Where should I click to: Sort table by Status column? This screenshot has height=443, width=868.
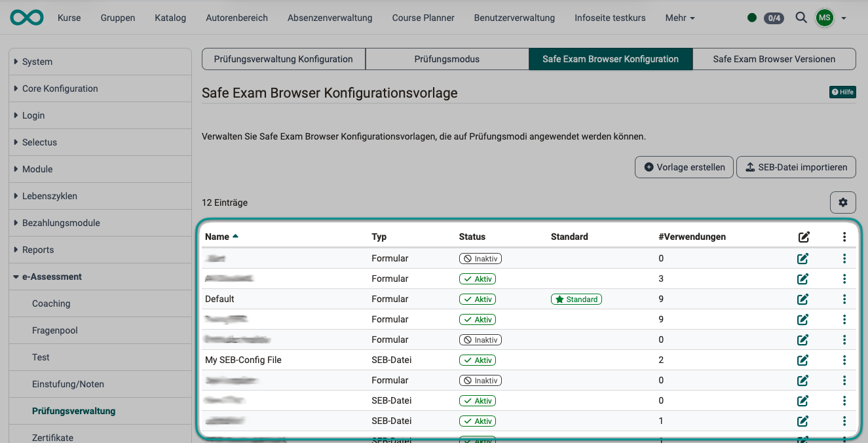472,237
